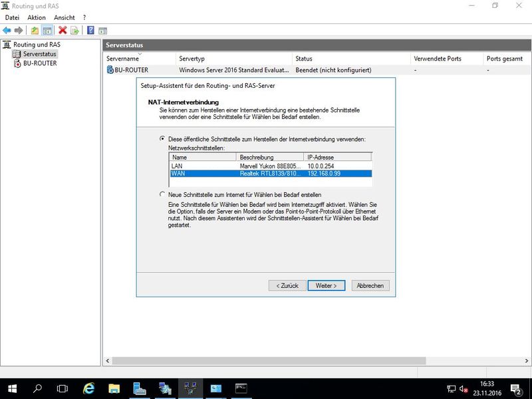Viewport: 532px width, 399px height.
Task: Select the LAN interface row
Action: click(271, 166)
